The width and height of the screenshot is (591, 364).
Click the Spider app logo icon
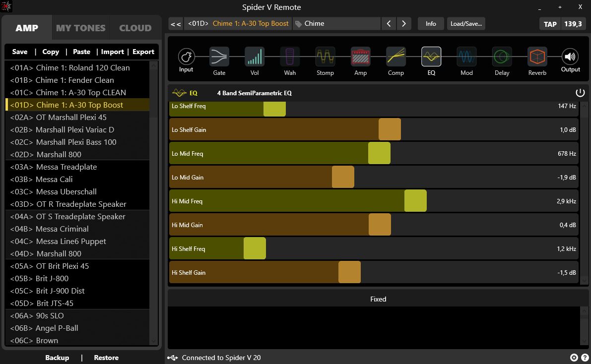6,6
